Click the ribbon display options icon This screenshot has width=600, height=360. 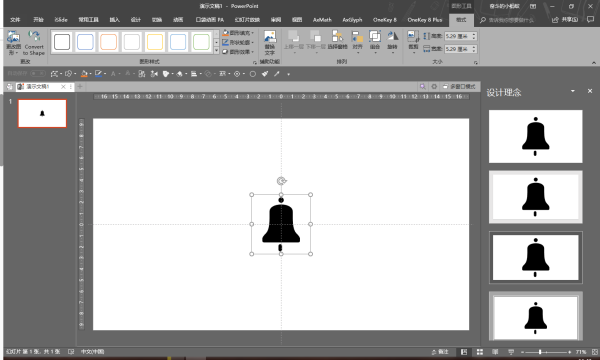click(x=533, y=6)
